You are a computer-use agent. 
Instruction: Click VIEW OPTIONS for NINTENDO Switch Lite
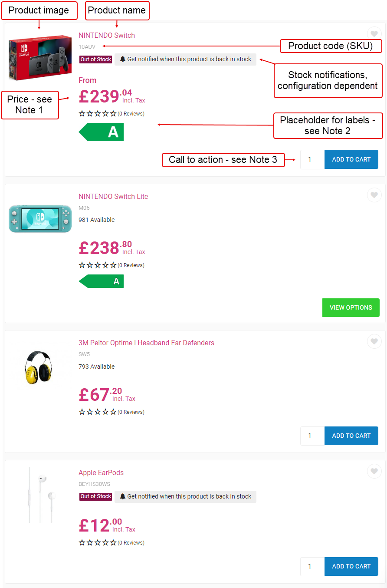click(x=351, y=307)
